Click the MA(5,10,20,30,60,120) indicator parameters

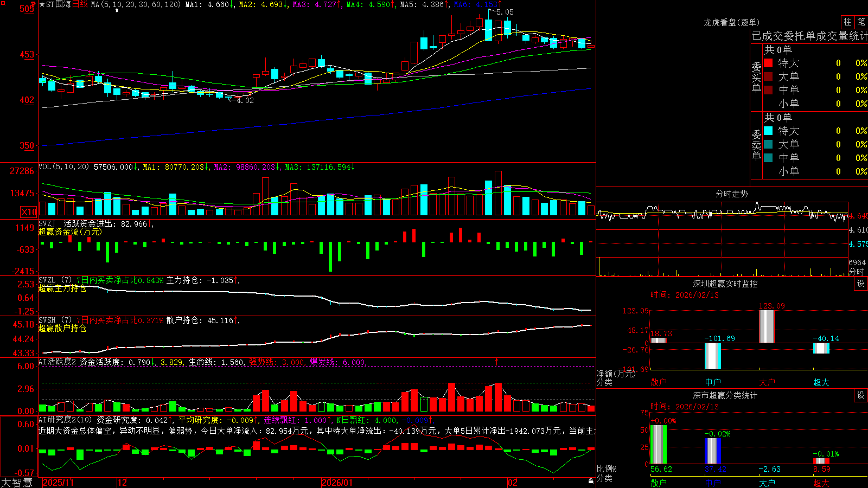[x=136, y=4]
